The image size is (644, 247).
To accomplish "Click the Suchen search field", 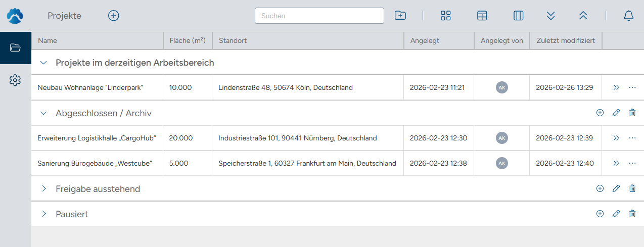I will [x=319, y=16].
